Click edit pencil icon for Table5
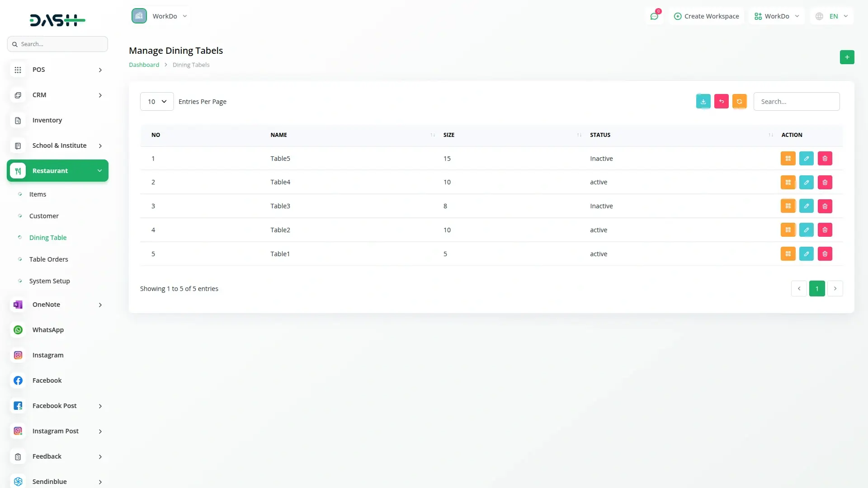Image resolution: width=868 pixels, height=488 pixels. pyautogui.click(x=806, y=159)
